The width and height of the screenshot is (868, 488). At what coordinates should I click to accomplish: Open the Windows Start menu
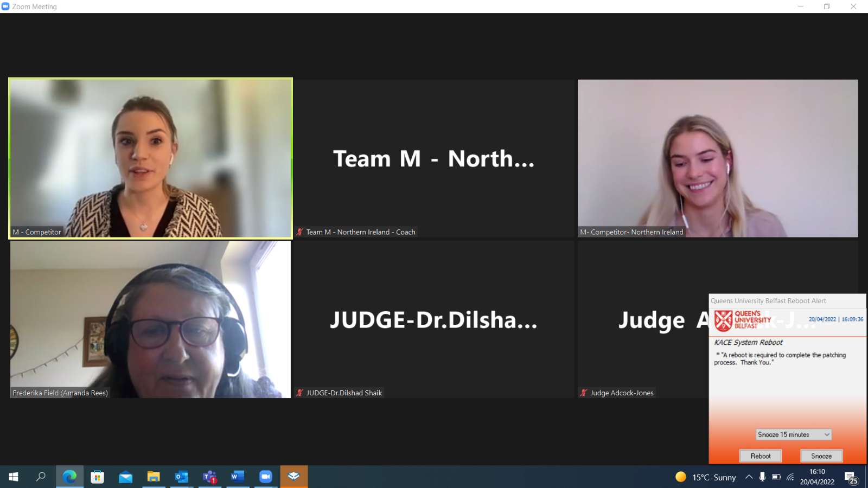[x=14, y=477]
